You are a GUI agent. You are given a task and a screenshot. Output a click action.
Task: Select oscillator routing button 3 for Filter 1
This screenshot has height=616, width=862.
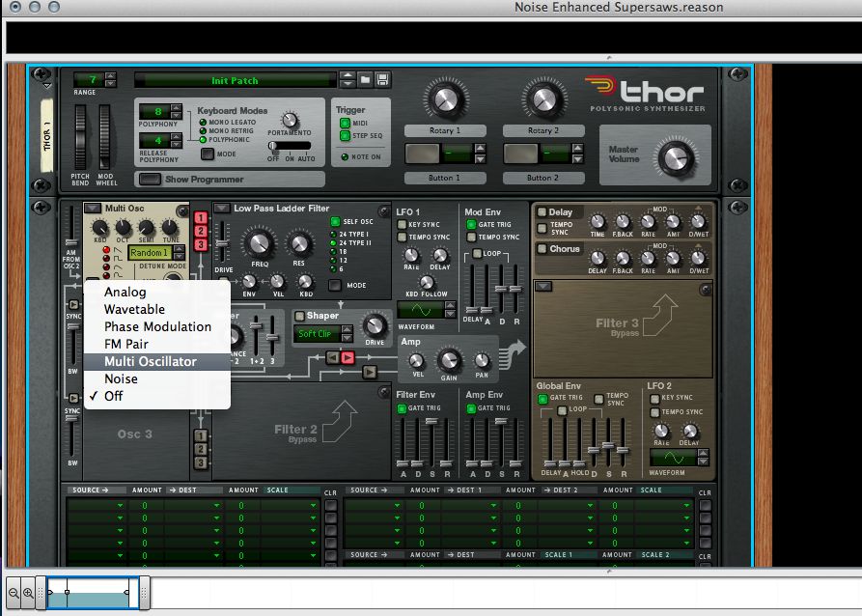click(x=201, y=244)
